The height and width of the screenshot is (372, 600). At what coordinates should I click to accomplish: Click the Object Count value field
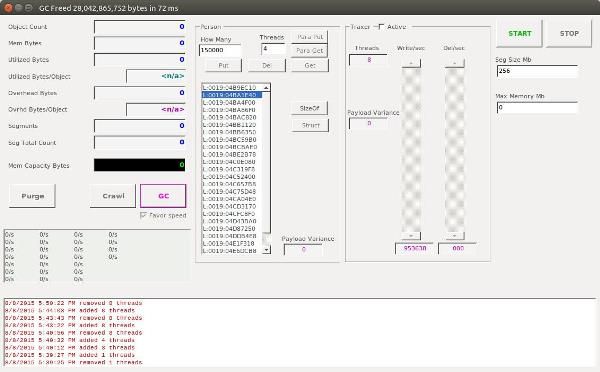[140, 27]
